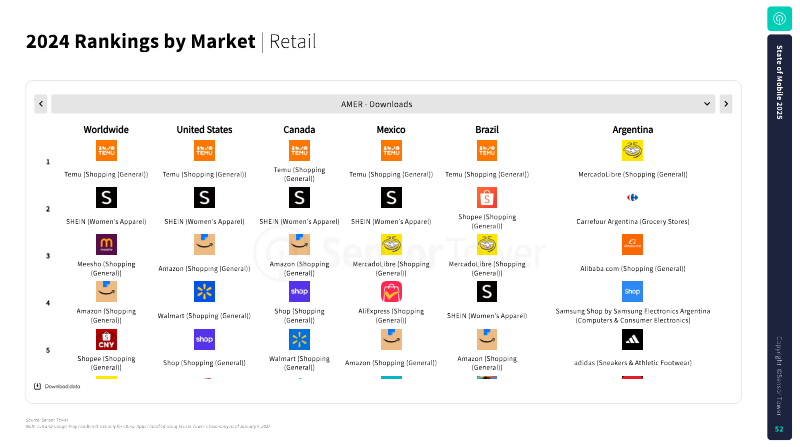This screenshot has height=447, width=800.
Task: Expand the dropdown chevron arrow on selector bar
Action: tap(707, 104)
